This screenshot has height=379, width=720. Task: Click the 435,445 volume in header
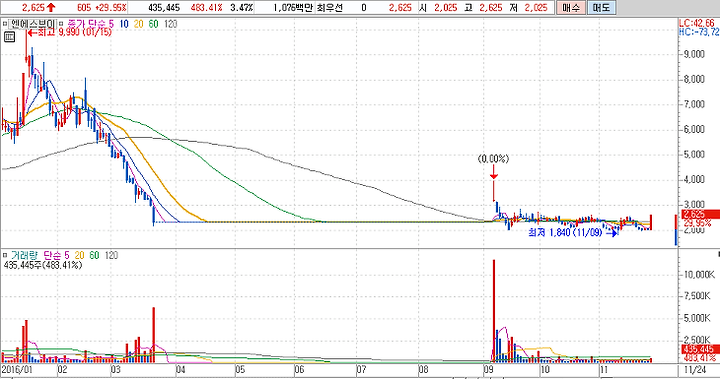(164, 7)
